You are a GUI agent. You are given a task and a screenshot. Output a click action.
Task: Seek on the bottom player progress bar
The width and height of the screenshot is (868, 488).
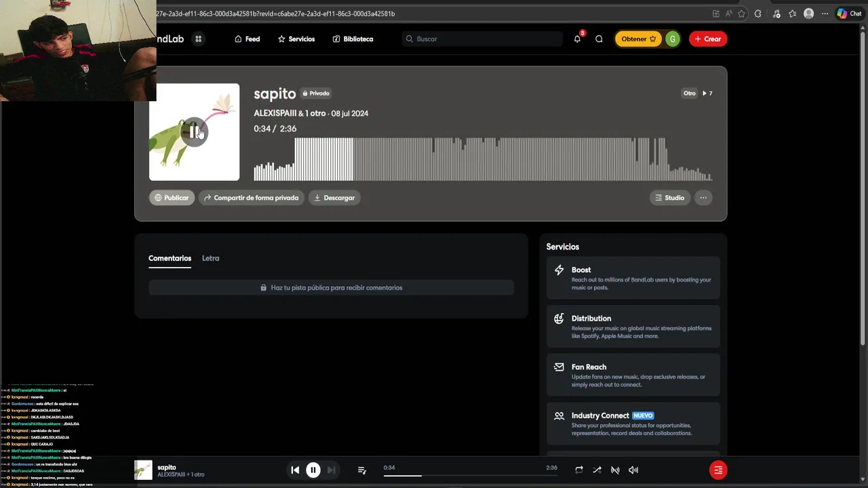[470, 475]
